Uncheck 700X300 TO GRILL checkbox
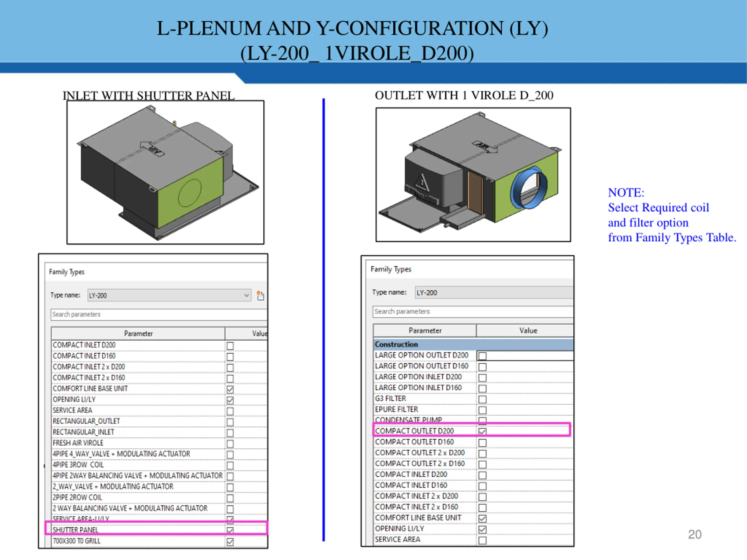The image size is (747, 560). point(230,542)
